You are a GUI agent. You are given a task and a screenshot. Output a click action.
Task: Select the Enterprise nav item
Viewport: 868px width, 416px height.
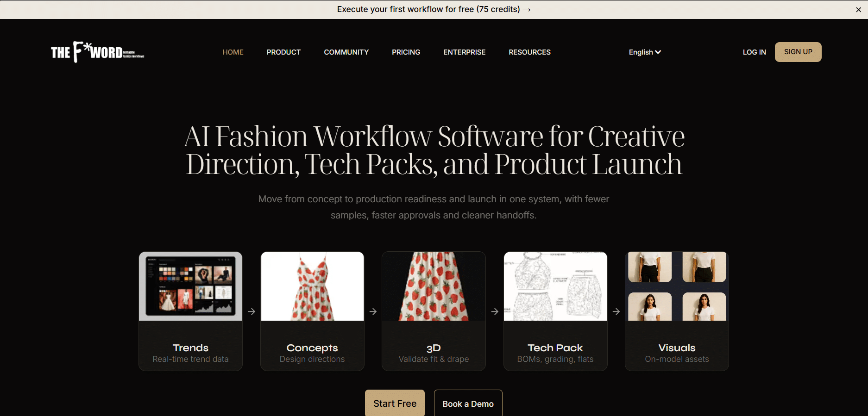pyautogui.click(x=465, y=52)
